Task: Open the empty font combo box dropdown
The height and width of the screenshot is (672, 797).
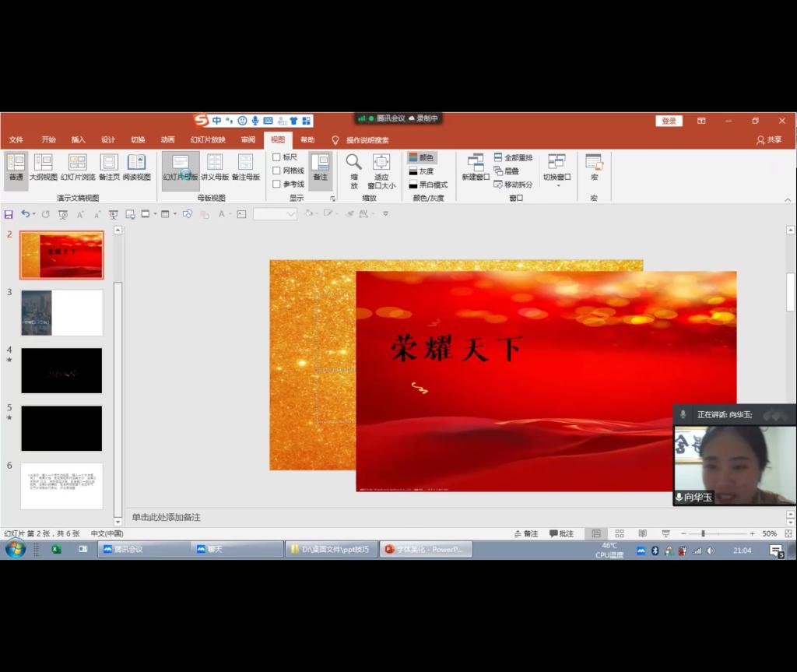Action: pos(291,214)
